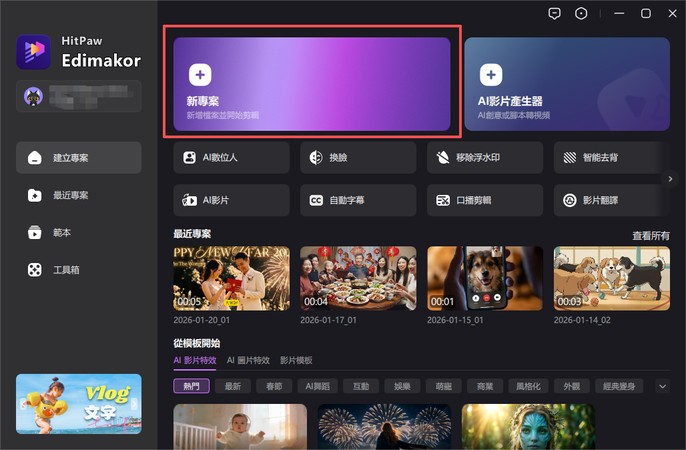
Task: Select the 最新 category chip
Action: click(x=233, y=386)
